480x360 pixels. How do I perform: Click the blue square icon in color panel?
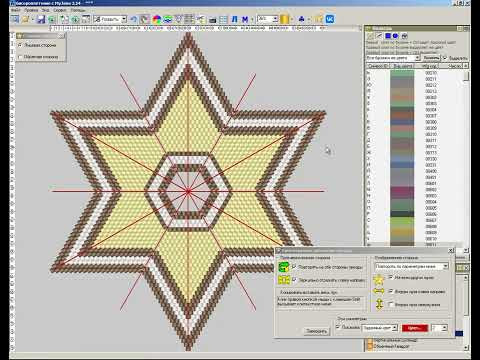(388, 36)
